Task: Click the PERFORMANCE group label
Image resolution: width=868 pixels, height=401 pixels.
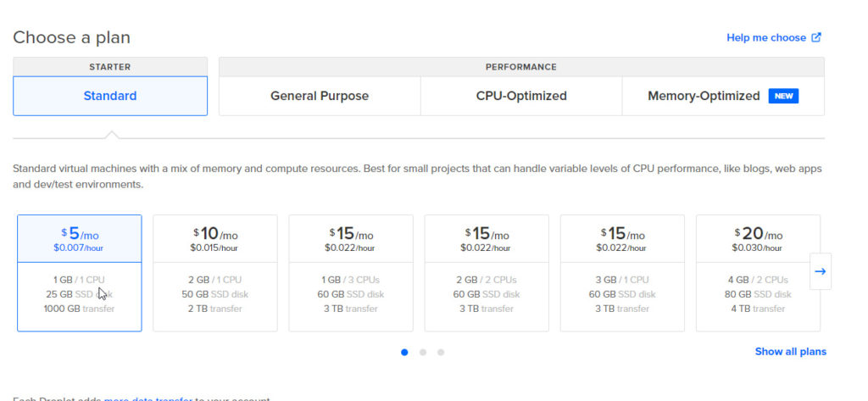Action: [521, 67]
